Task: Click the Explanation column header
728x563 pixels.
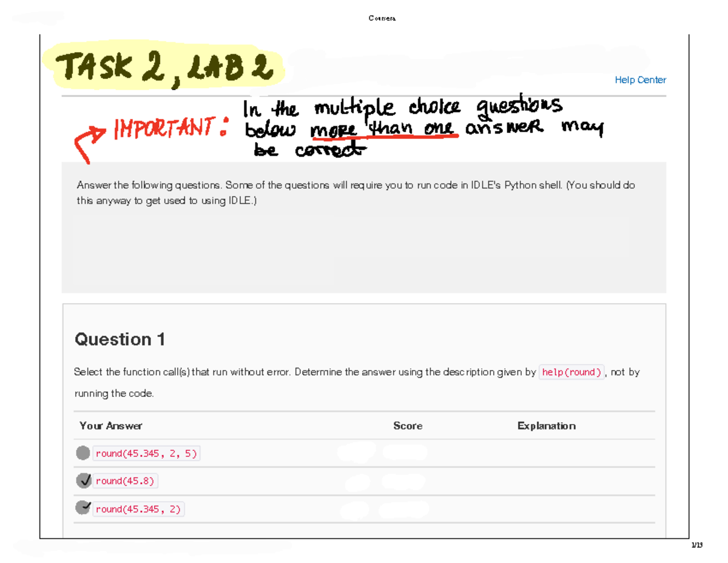Action: pos(546,426)
